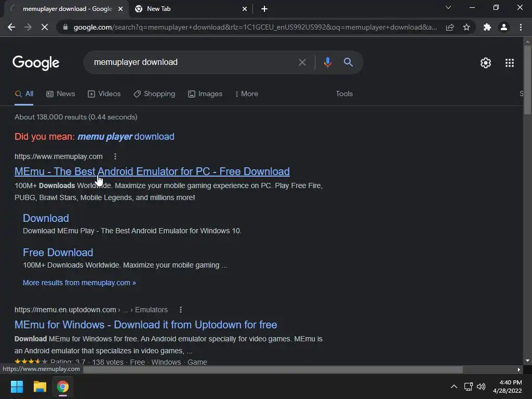This screenshot has height=399, width=532.
Task: Switch to Shopping results
Action: point(154,94)
